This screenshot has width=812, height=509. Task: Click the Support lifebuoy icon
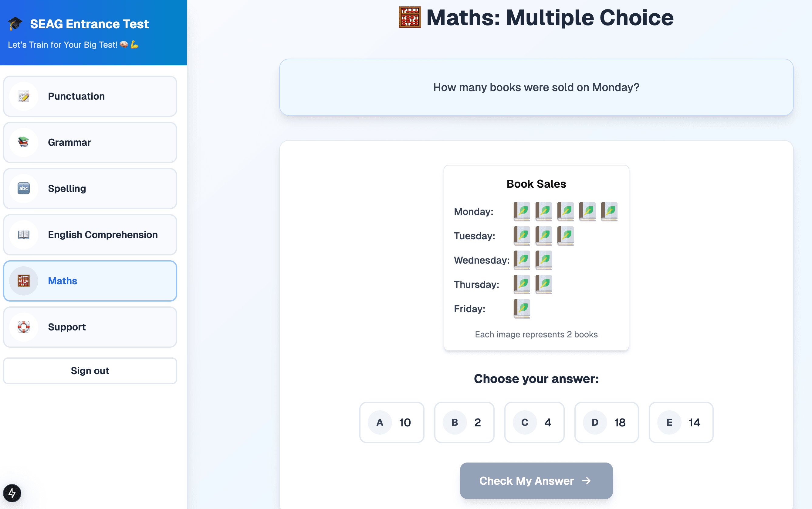(23, 327)
